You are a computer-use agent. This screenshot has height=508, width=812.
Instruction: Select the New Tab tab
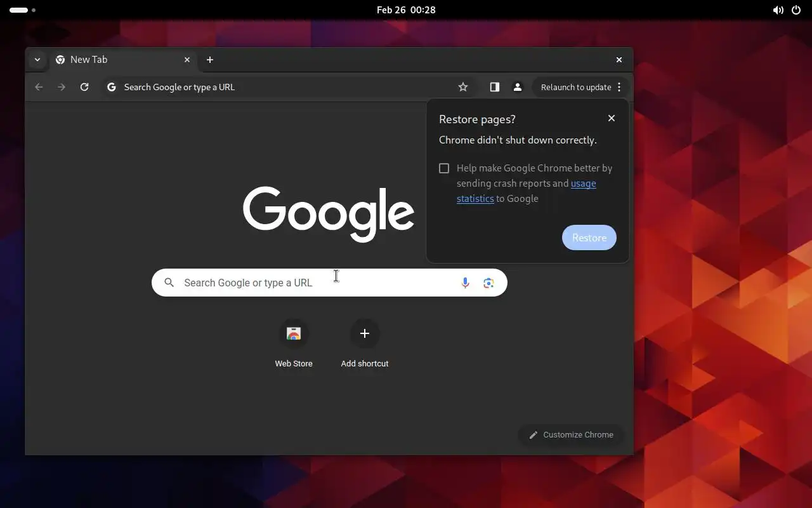tap(124, 60)
